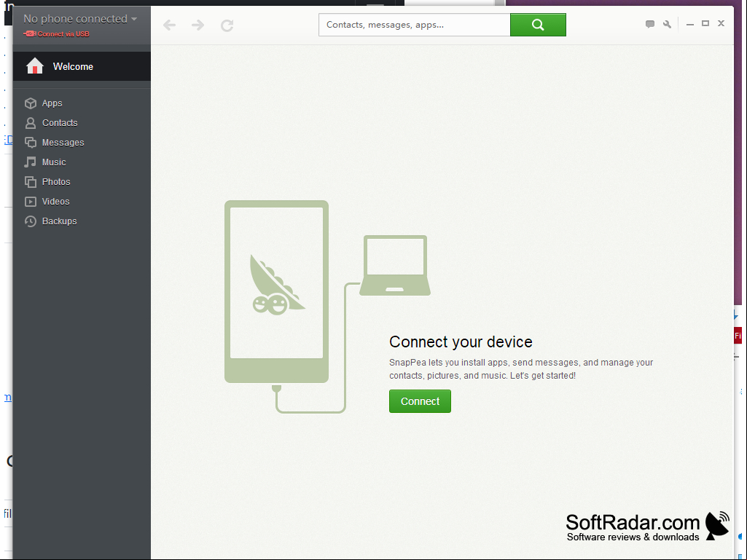The width and height of the screenshot is (747, 560).
Task: Click the Backups clock icon
Action: (31, 221)
